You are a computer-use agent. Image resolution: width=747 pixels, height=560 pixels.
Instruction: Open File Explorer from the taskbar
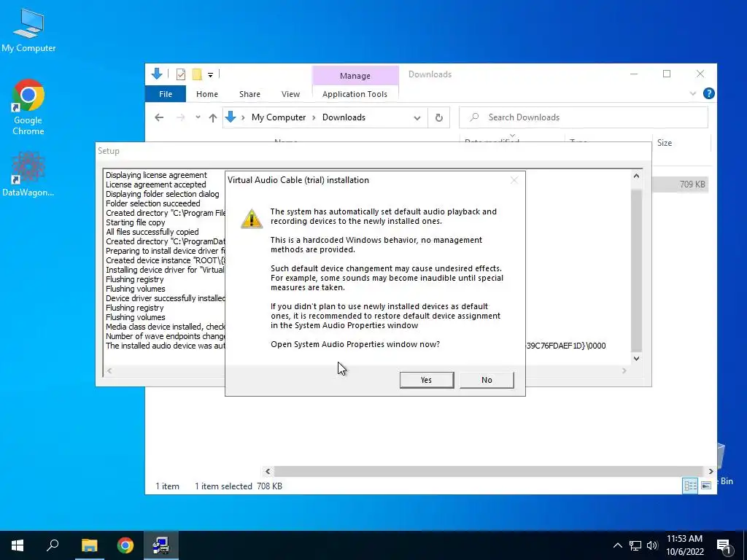(x=89, y=545)
